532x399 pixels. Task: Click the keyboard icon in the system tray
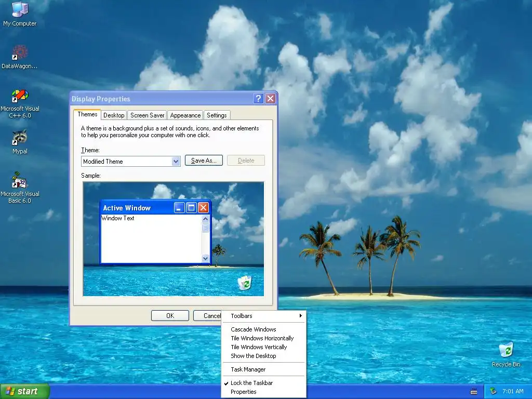click(474, 392)
